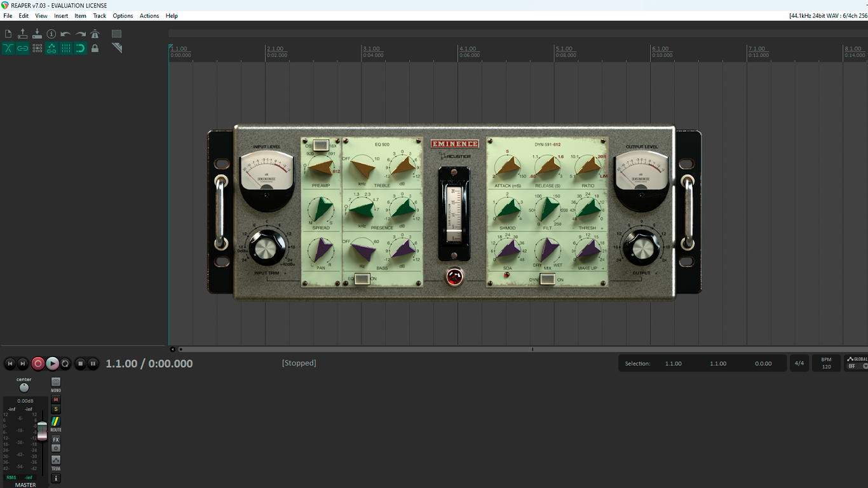Open the View menu

click(x=41, y=16)
